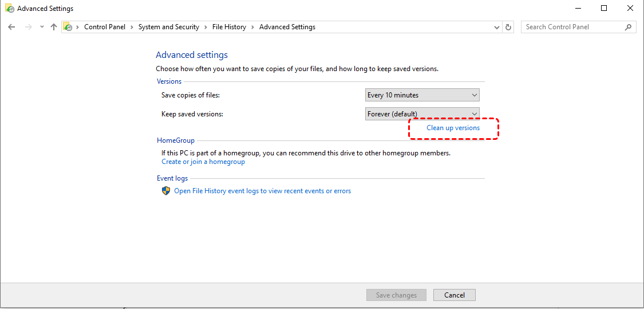Viewport: 644px width, 309px height.
Task: Refresh the address bar location
Action: 508,27
